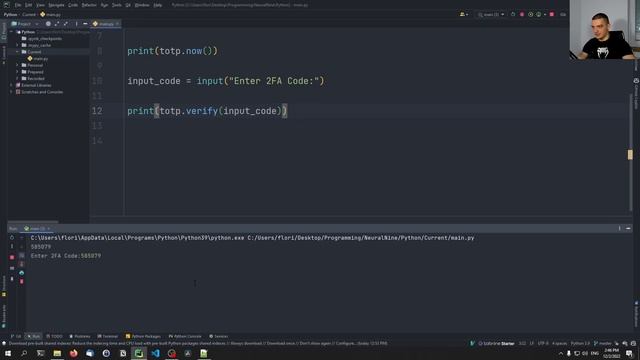The width and height of the screenshot is (640, 360).
Task: Open the run configuration dropdown
Action: (x=491, y=14)
